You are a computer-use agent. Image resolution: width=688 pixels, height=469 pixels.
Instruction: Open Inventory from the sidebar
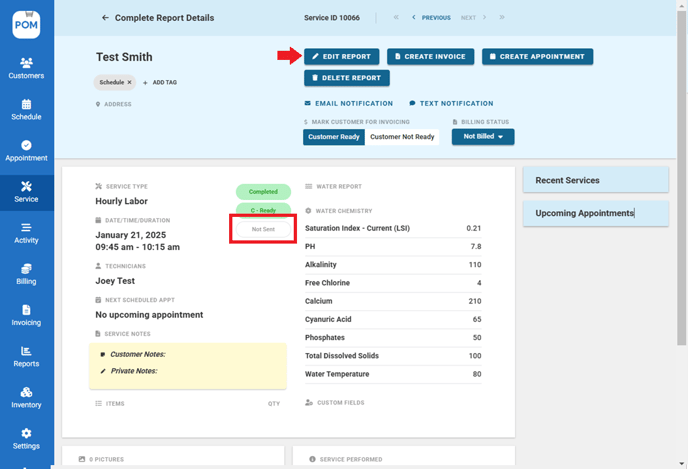click(x=26, y=397)
